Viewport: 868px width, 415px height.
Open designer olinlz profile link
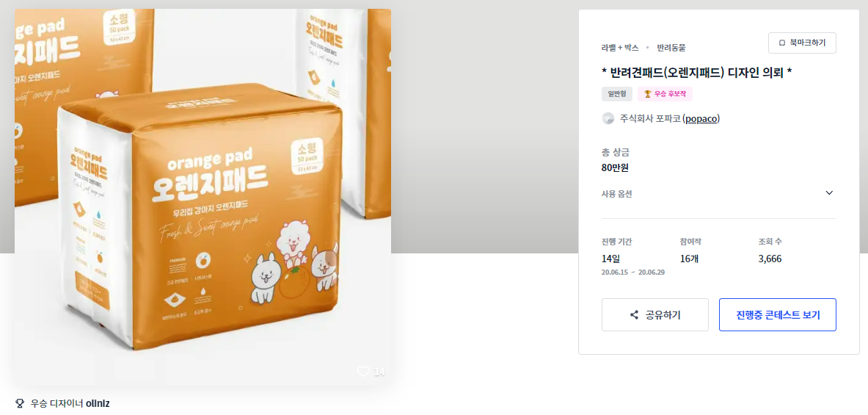click(x=98, y=403)
